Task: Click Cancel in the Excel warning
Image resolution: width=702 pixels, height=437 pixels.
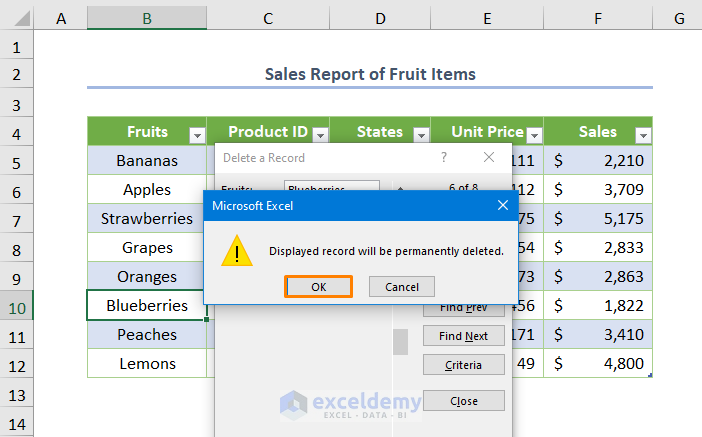Action: [401, 287]
